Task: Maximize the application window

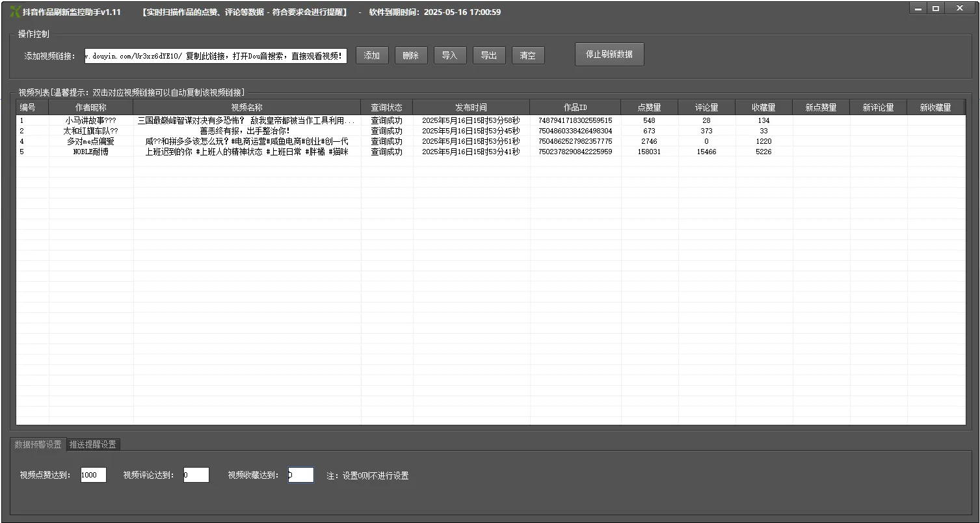Action: [x=936, y=8]
